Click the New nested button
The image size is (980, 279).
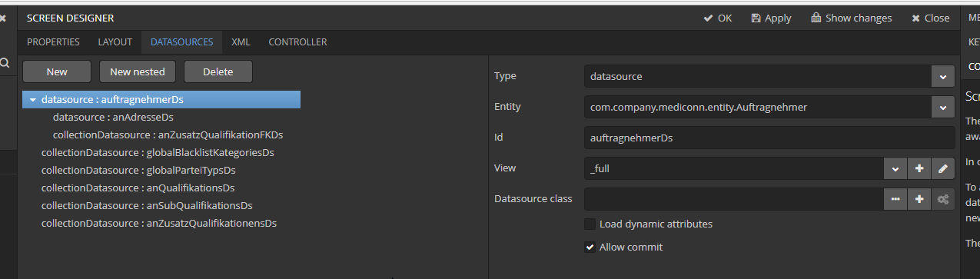[x=138, y=71]
